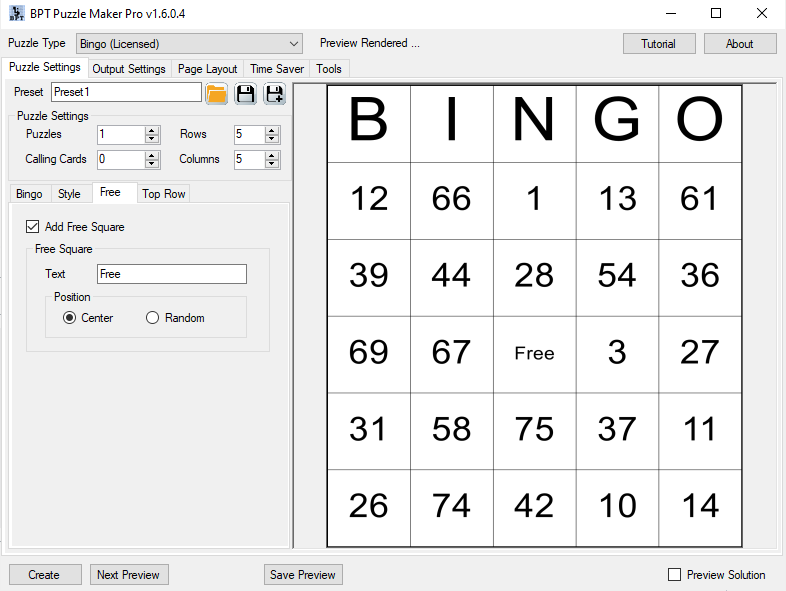This screenshot has width=786, height=591.
Task: Enable Preview Solution checkbox
Action: [x=675, y=574]
